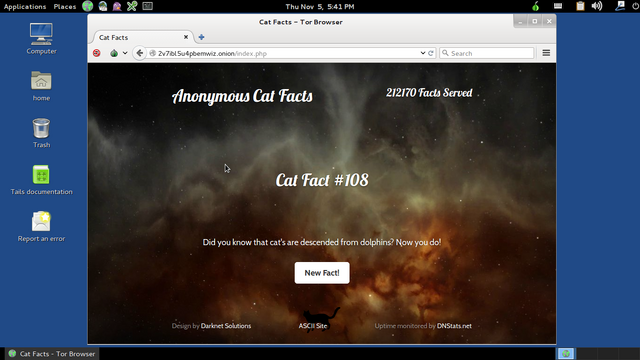
Task: Open the Places menu
Action: (x=64, y=7)
